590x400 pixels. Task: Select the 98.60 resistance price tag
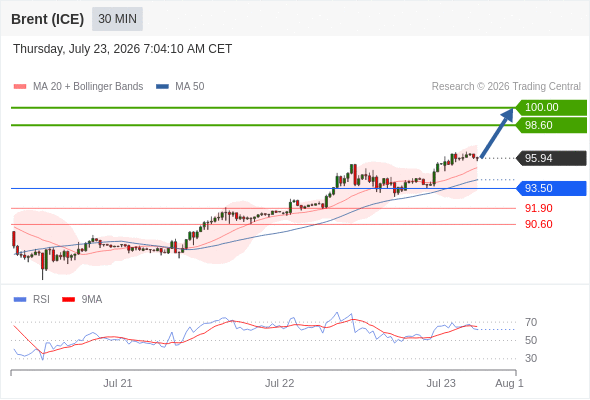coord(551,125)
